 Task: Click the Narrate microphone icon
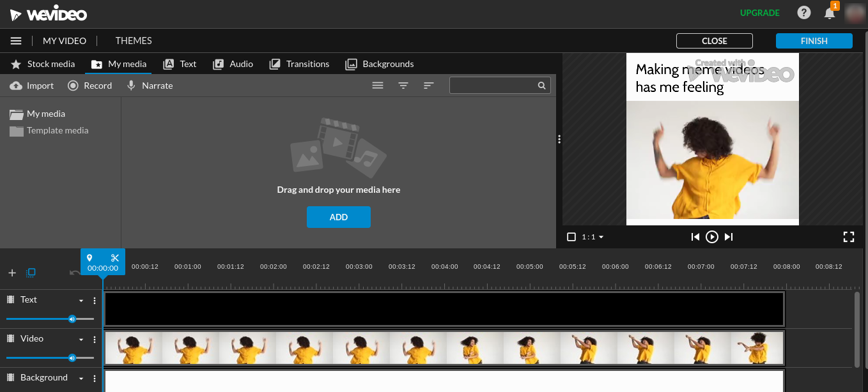pyautogui.click(x=131, y=85)
